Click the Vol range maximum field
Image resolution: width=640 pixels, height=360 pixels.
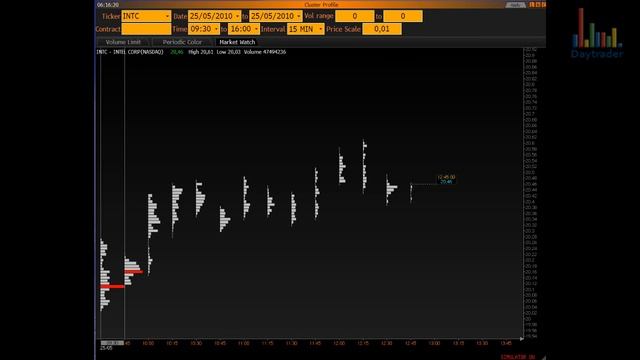pyautogui.click(x=403, y=16)
